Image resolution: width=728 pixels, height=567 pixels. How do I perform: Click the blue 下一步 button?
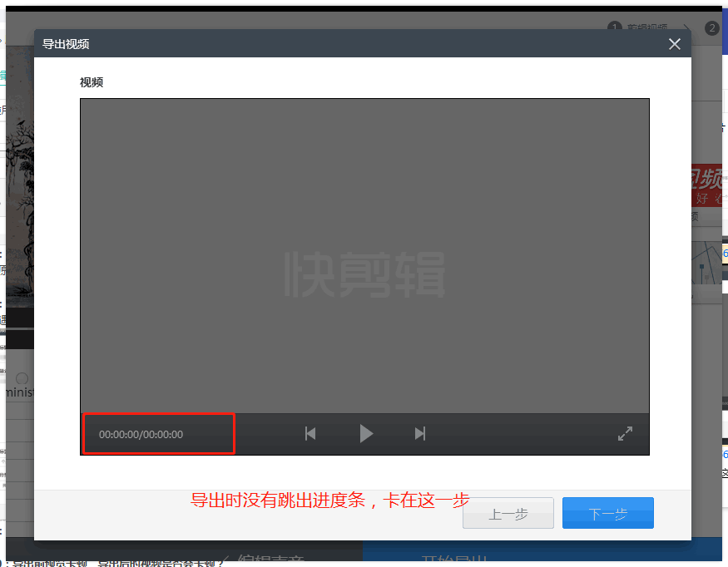coord(607,513)
